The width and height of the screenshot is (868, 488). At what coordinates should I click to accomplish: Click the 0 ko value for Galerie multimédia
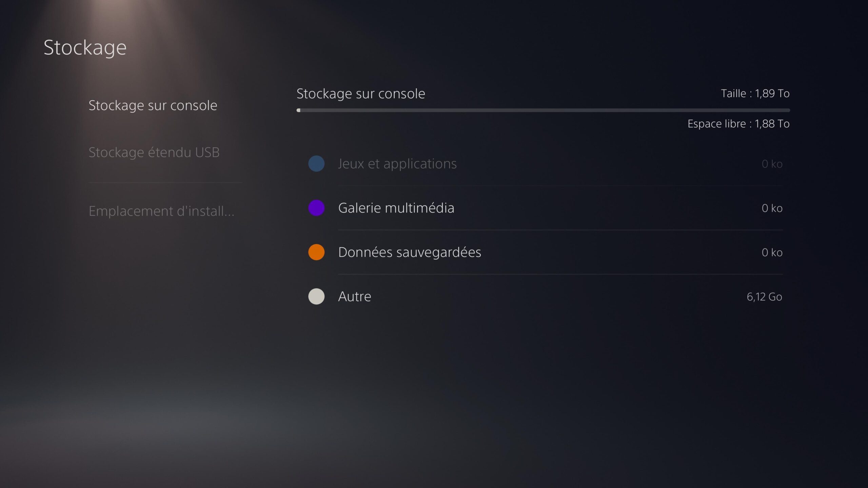tap(772, 208)
